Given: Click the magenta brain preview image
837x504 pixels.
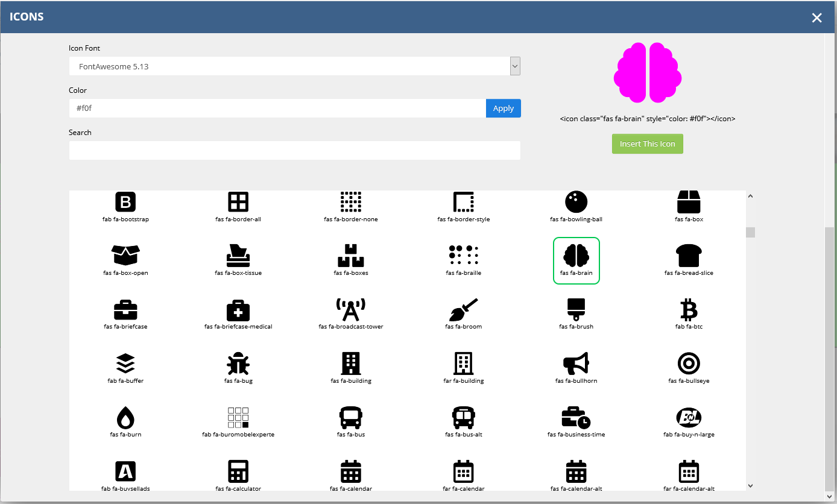Looking at the screenshot, I should click(x=648, y=72).
